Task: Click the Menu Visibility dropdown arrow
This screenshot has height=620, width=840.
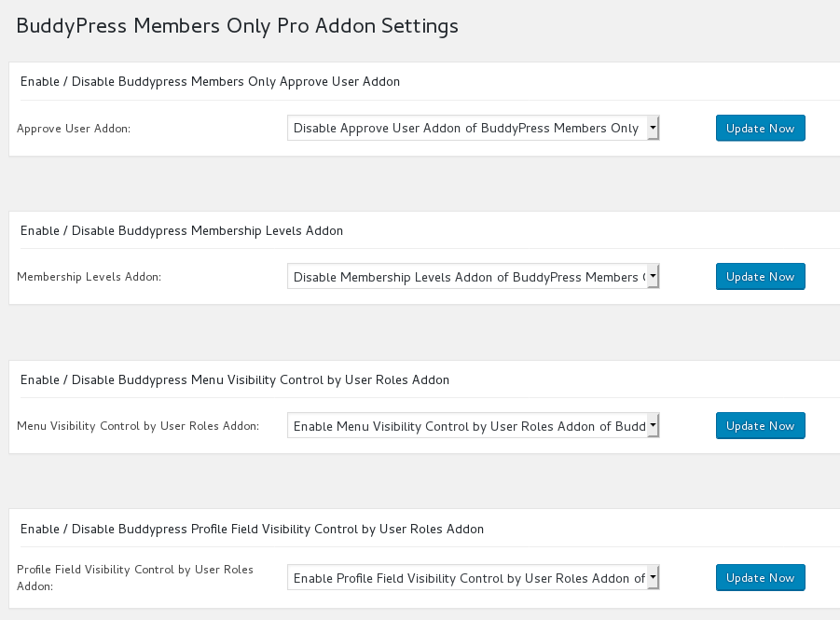Action: pos(652,426)
